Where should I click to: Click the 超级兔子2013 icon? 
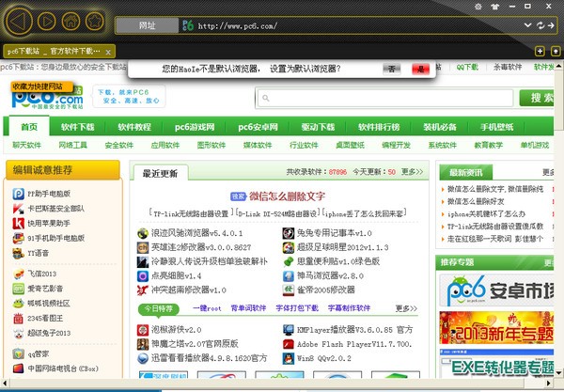coord(19,333)
